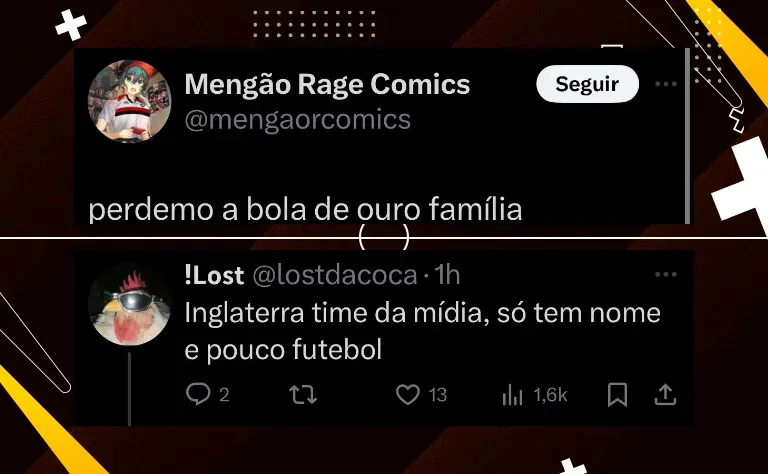Open the @lostdacoca handle link

[x=335, y=275]
